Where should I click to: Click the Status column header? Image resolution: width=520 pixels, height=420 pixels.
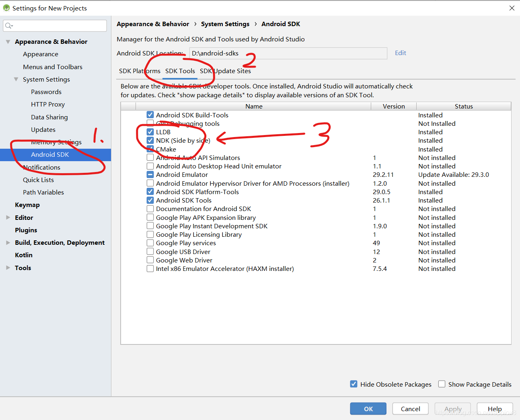pos(464,106)
